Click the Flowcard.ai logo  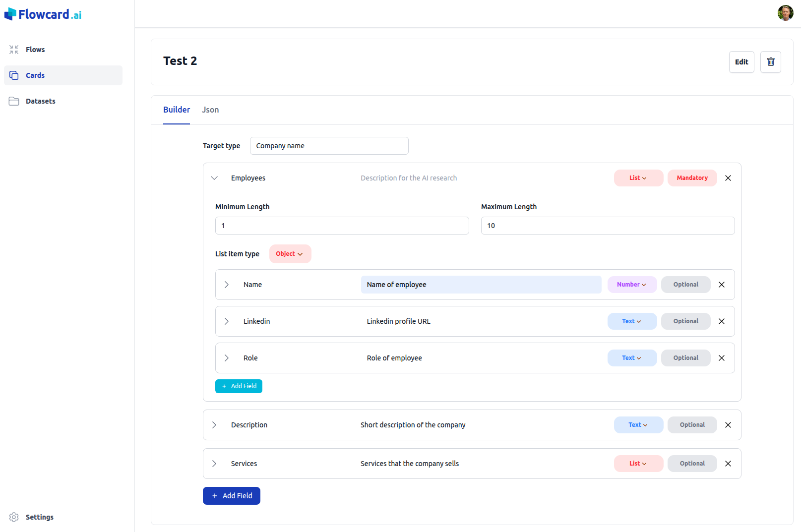click(43, 13)
